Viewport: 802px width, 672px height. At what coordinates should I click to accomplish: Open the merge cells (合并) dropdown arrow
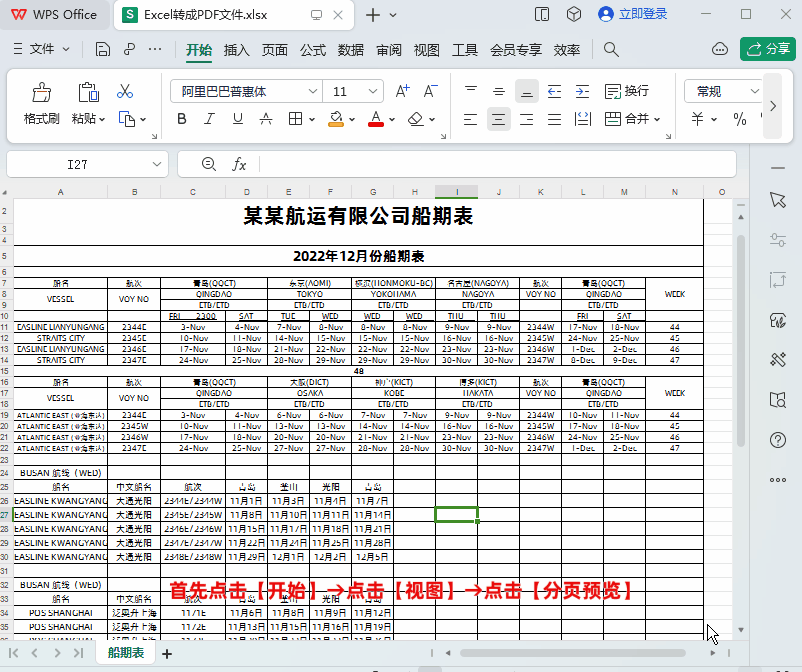657,120
